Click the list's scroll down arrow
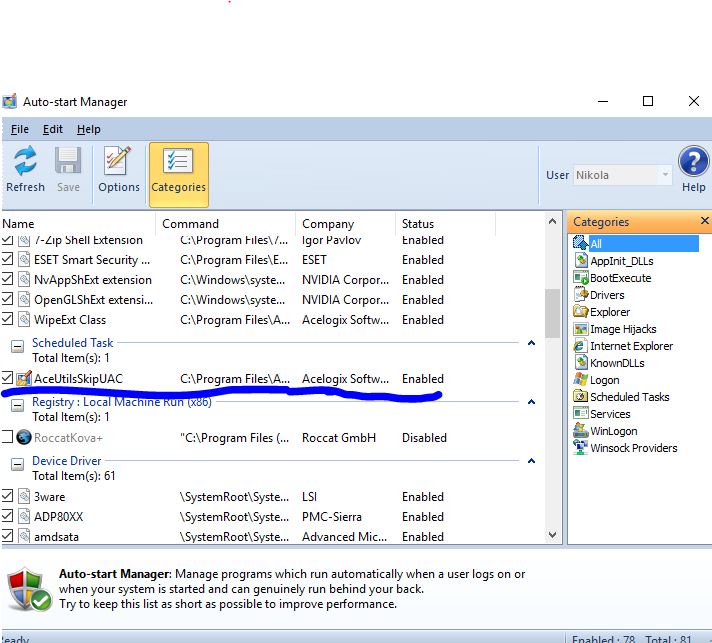This screenshot has height=643, width=712. 552,535
